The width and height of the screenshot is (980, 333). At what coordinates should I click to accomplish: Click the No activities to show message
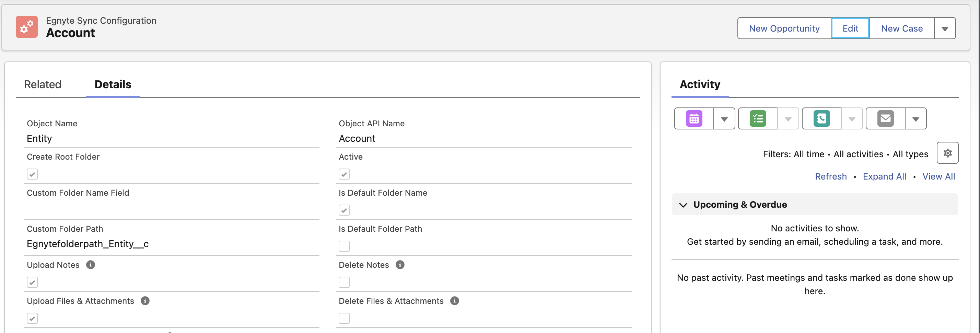point(815,228)
